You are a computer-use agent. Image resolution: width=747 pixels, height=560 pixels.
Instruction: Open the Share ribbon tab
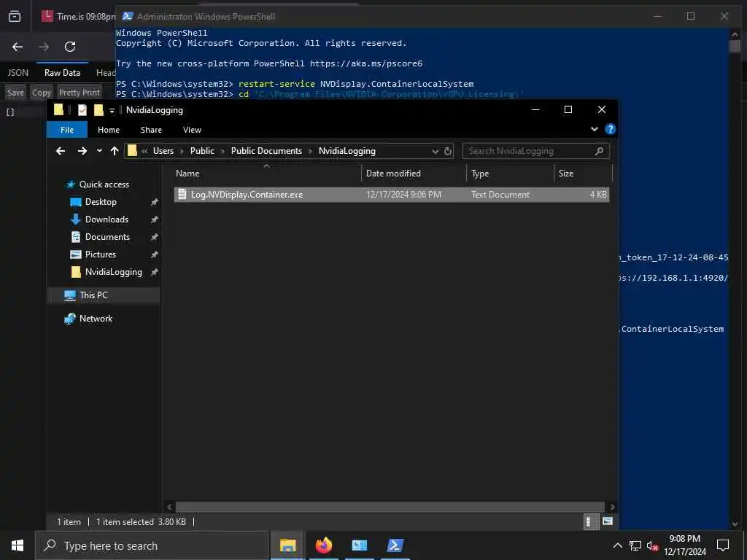[x=151, y=130]
